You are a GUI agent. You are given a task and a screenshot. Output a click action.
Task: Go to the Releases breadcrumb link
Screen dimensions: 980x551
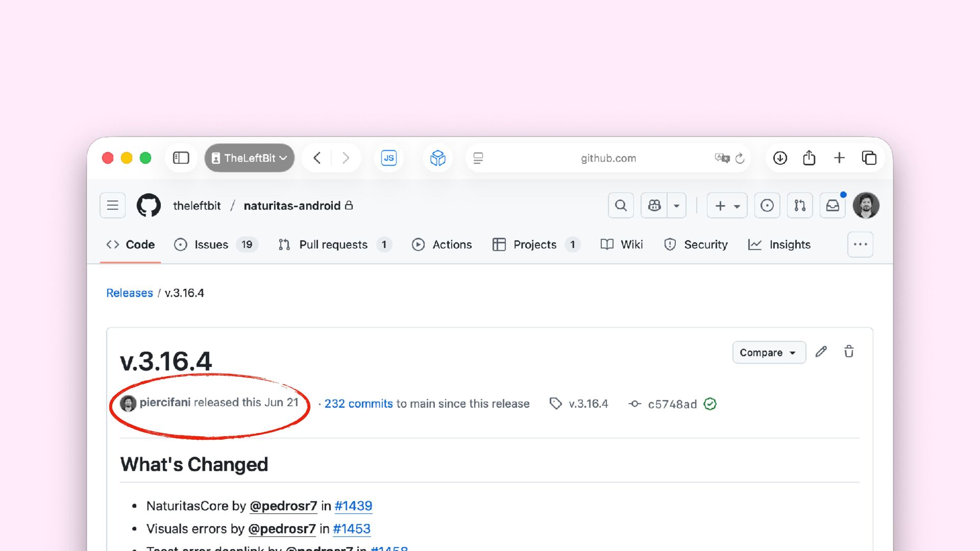[130, 293]
